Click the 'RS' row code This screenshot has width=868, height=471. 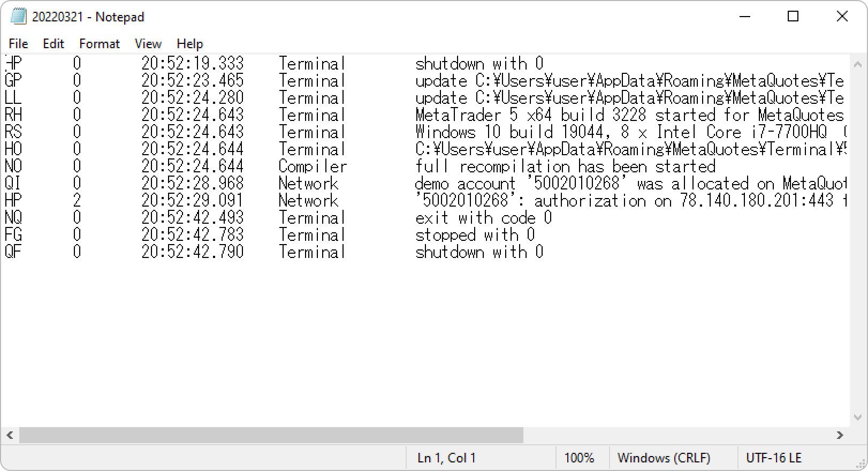coord(13,132)
